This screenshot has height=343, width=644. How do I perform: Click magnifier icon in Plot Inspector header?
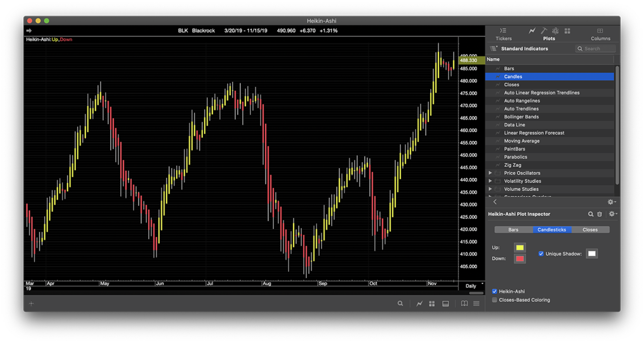(591, 214)
